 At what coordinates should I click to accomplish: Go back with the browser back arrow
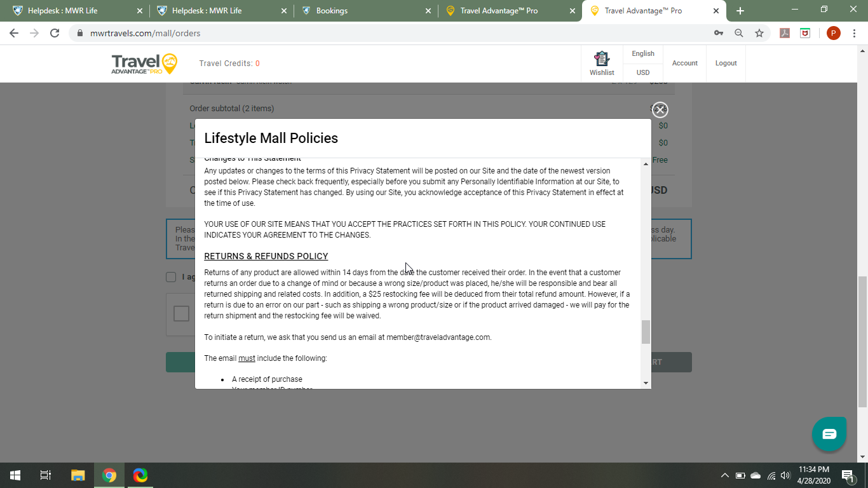point(14,33)
